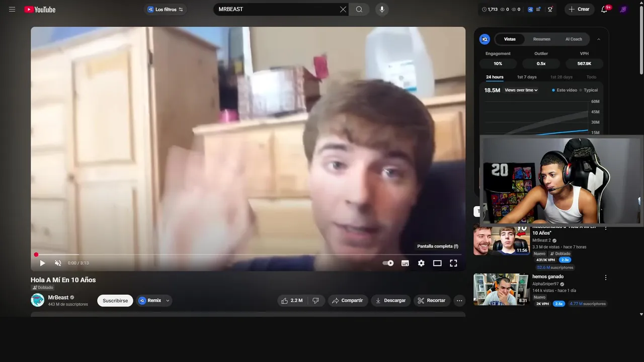Click the Compartir share button
Screen dimensions: 644x362
348,301
